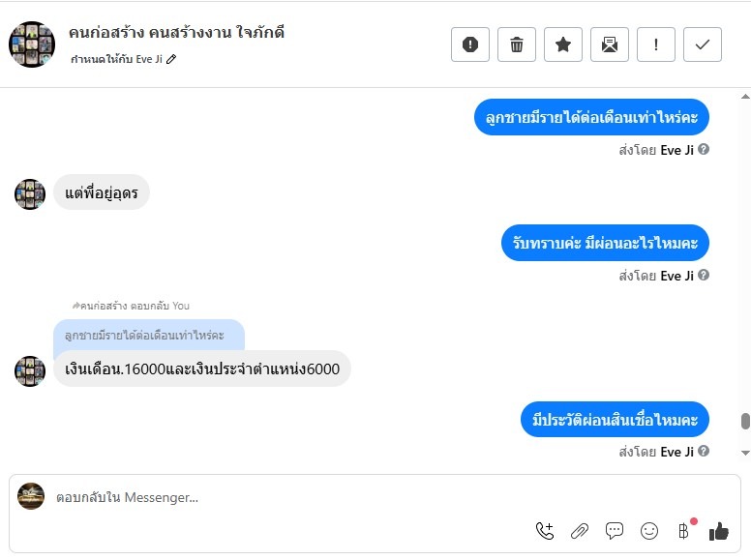Open the emoji picker
This screenshot has height=560, width=751.
pos(649,530)
